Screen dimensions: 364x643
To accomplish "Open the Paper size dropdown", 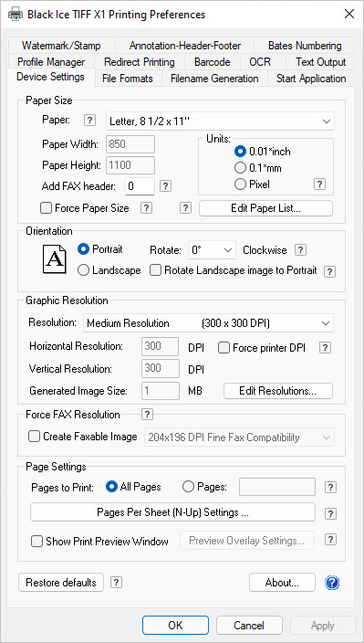I will [220, 121].
